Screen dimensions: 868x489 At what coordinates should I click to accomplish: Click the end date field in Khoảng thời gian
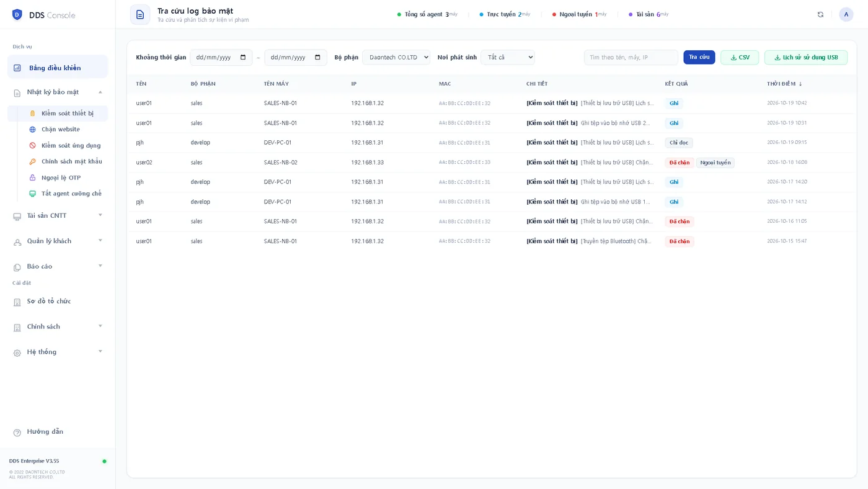[x=296, y=57]
